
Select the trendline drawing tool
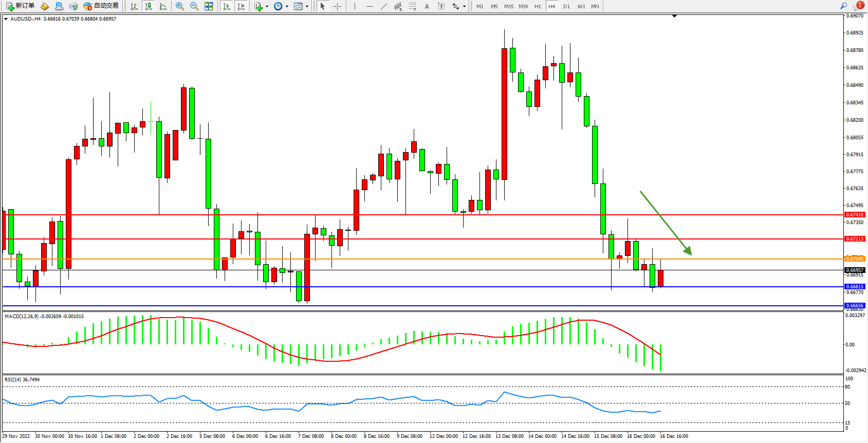coord(384,6)
